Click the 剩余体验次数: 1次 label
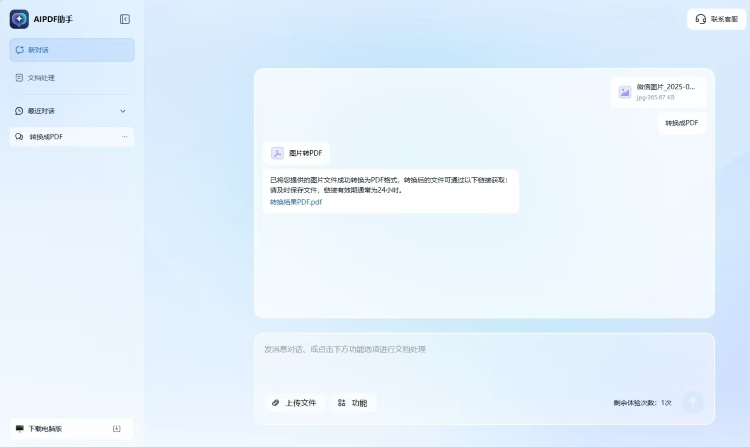Image resolution: width=750 pixels, height=447 pixels. 642,403
